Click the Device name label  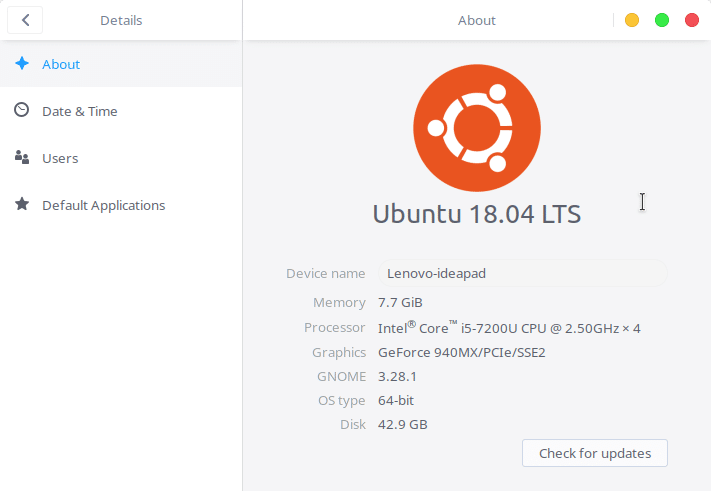pyautogui.click(x=326, y=273)
